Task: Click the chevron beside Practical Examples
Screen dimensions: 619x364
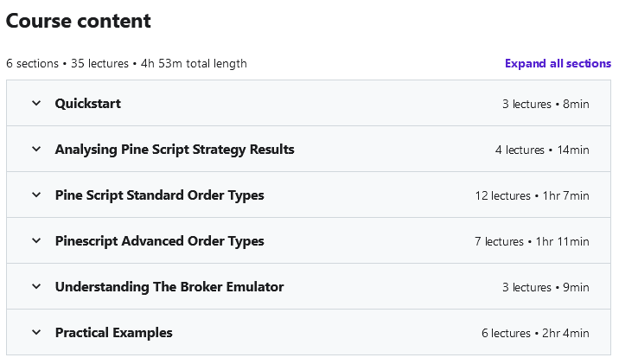Action: (x=36, y=333)
